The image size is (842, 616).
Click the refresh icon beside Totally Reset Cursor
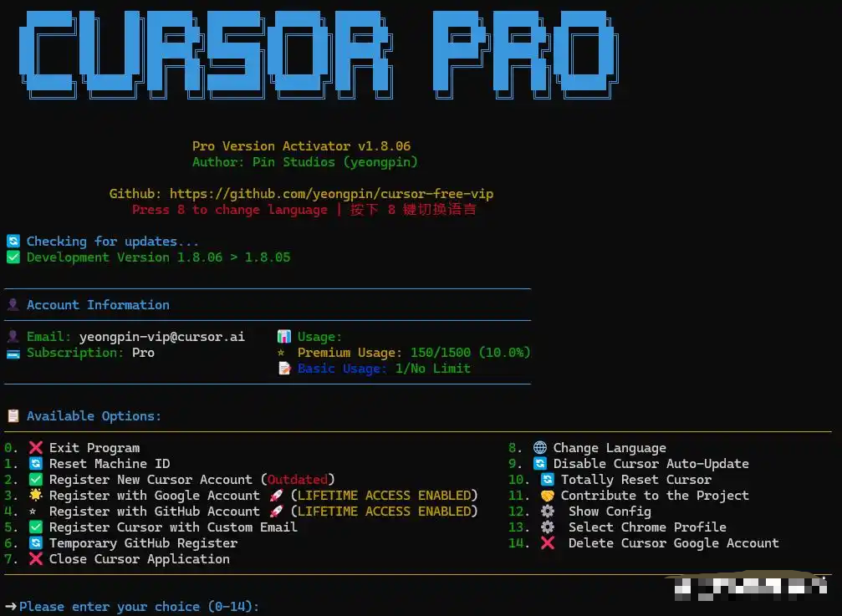pos(547,479)
